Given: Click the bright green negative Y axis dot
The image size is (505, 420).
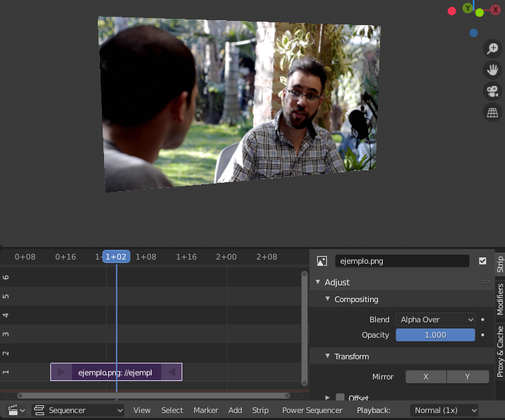Looking at the screenshot, I should coord(480,13).
